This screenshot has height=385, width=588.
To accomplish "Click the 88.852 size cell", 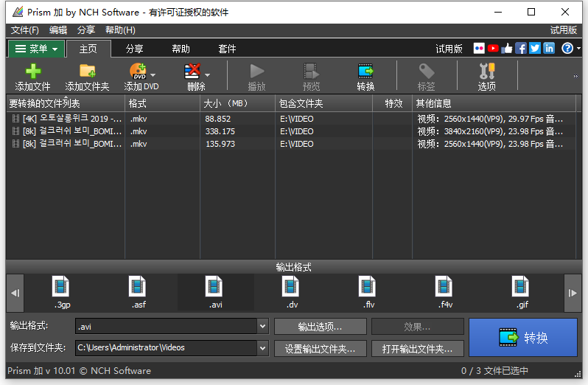I will point(218,119).
